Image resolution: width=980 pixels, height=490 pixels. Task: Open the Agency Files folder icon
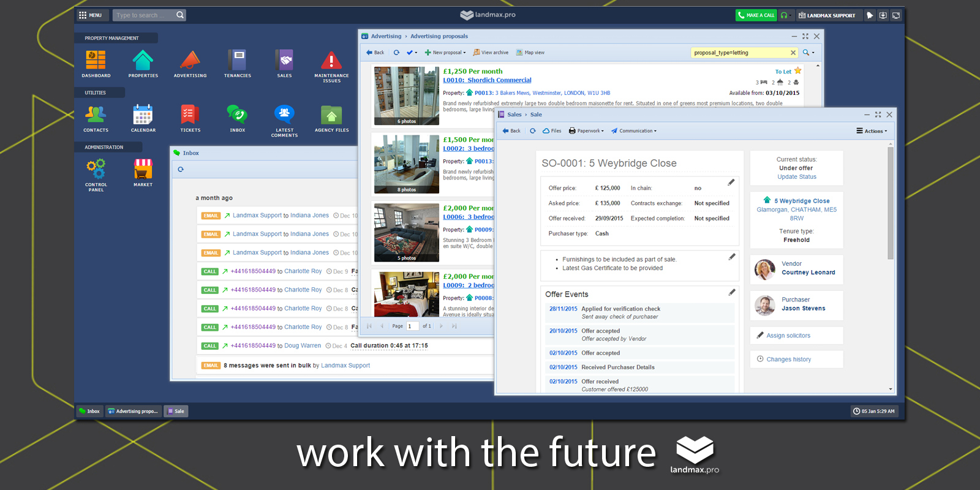tap(331, 115)
